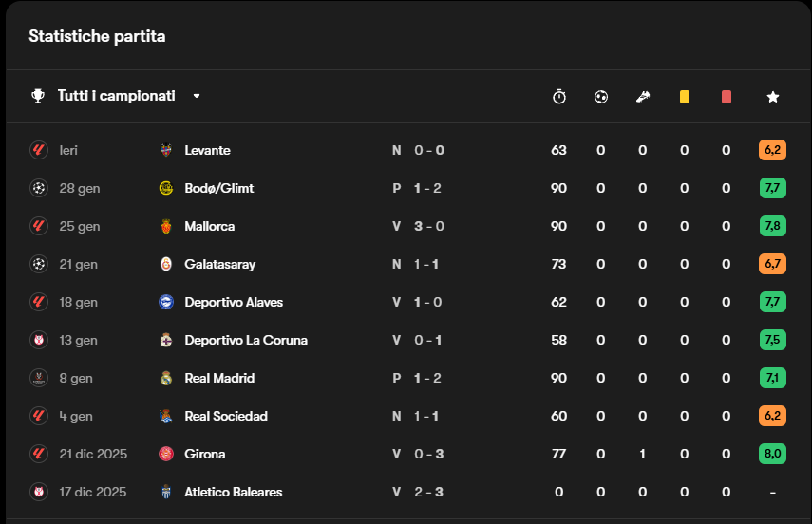Click the Galatasaray club crest
The width and height of the screenshot is (812, 524).
tap(166, 264)
